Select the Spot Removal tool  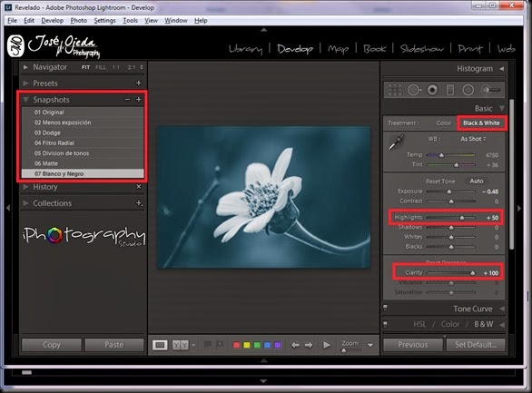(414, 90)
